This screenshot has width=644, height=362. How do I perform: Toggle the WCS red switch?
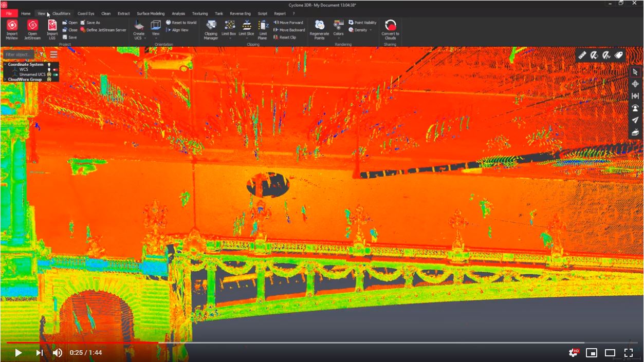pos(55,69)
